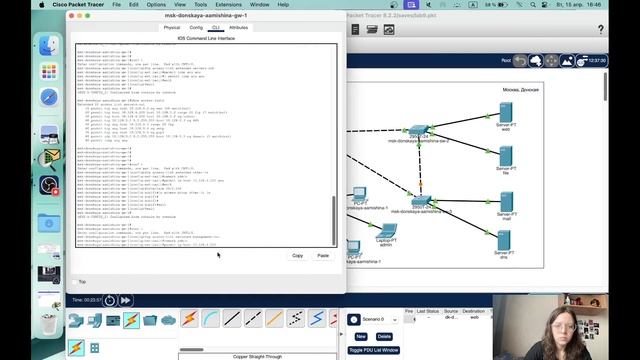The width and height of the screenshot is (640, 360).
Task: Select the Structured Cabling grid icon
Action: coord(95,348)
